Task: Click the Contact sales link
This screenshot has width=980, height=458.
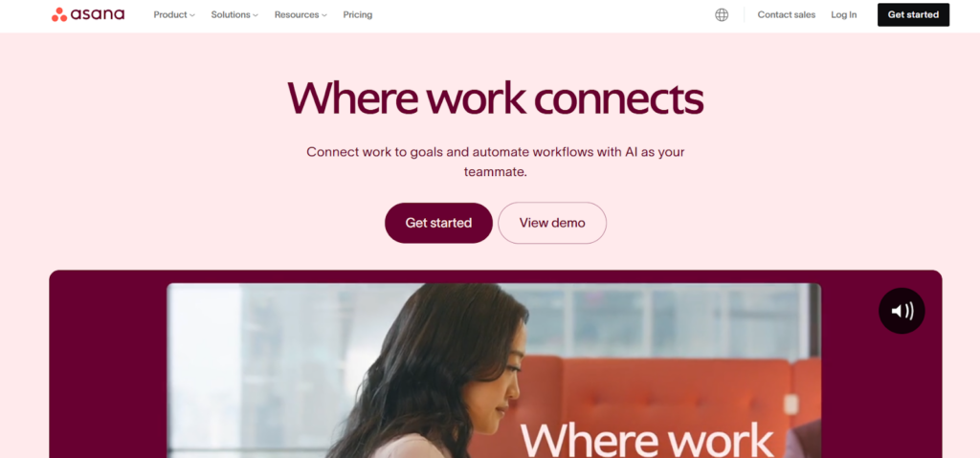Action: click(787, 15)
